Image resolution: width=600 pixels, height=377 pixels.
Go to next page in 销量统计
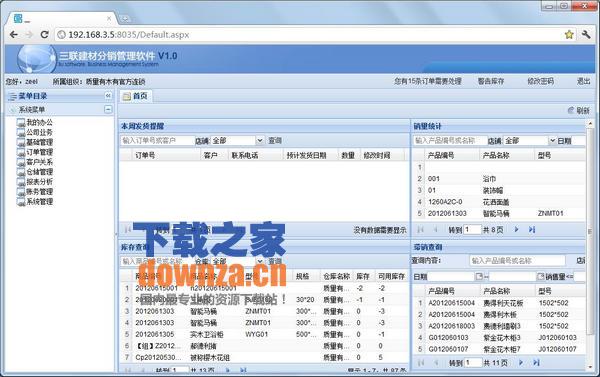coord(516,230)
